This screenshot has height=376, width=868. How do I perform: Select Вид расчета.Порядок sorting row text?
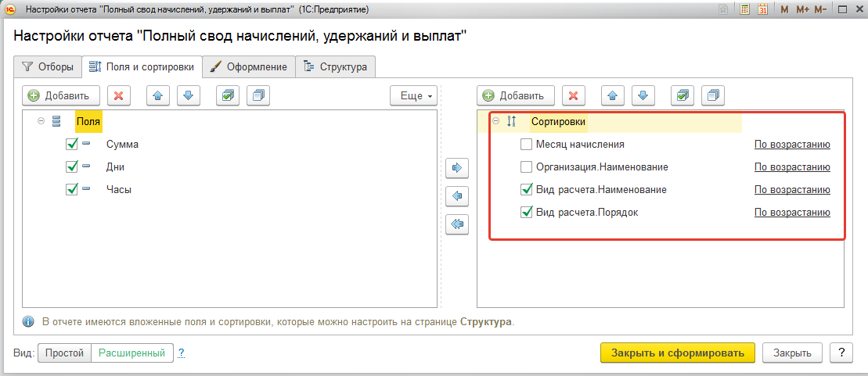tap(587, 213)
